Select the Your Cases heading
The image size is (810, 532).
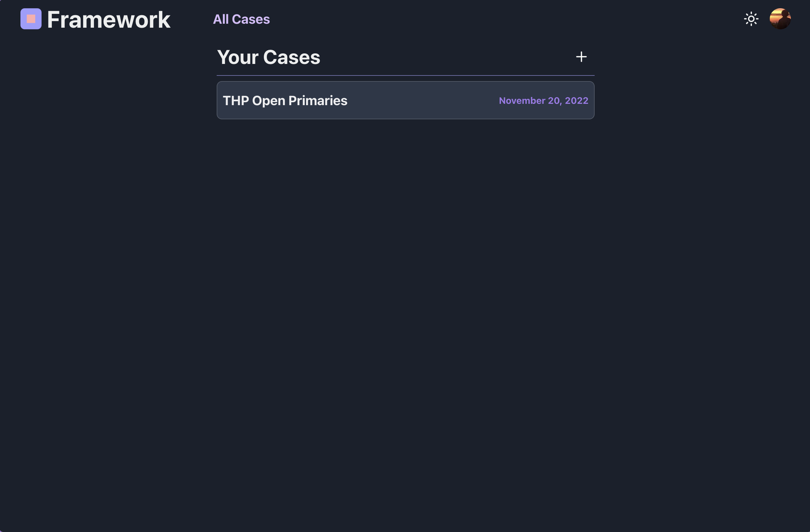pos(268,57)
